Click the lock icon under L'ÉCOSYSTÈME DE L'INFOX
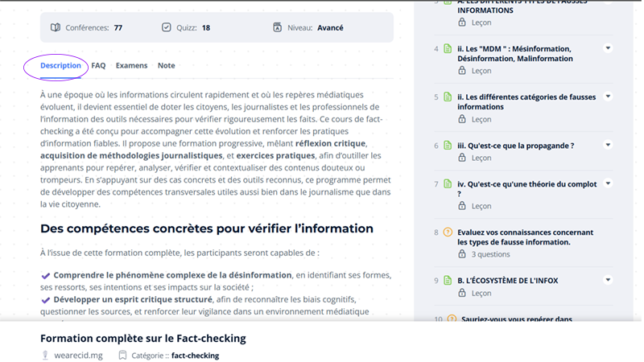This screenshot has width=644, height=362. [x=462, y=293]
